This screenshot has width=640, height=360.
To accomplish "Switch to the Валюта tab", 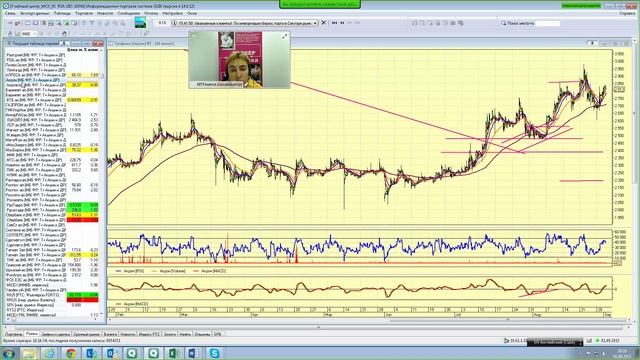I will point(110,334).
